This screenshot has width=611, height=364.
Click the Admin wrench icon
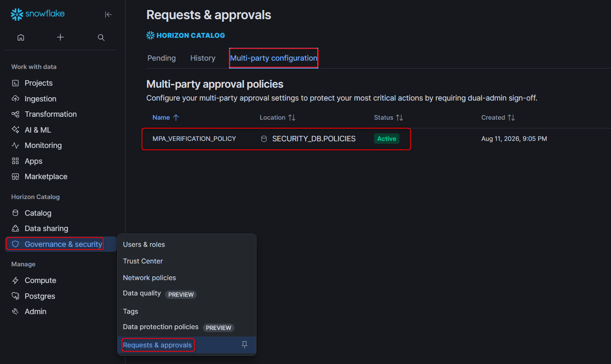coord(15,312)
